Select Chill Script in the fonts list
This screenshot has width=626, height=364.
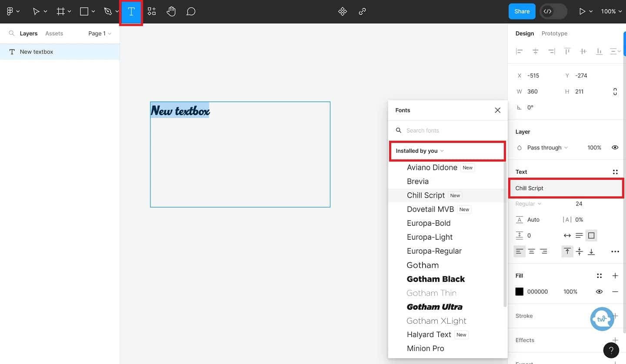[426, 195]
